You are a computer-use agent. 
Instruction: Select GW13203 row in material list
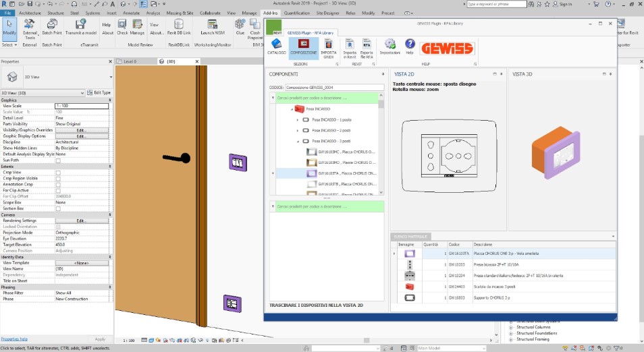tap(505, 264)
